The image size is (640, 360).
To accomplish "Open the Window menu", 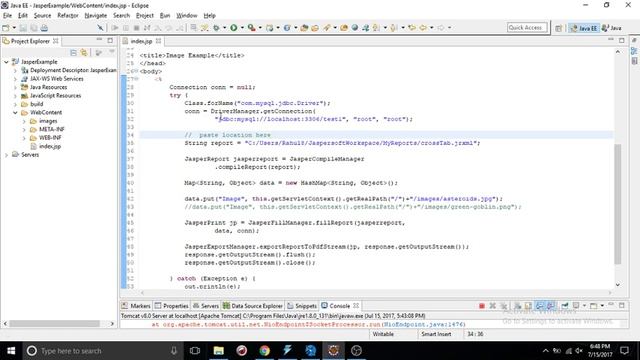I will (x=187, y=16).
